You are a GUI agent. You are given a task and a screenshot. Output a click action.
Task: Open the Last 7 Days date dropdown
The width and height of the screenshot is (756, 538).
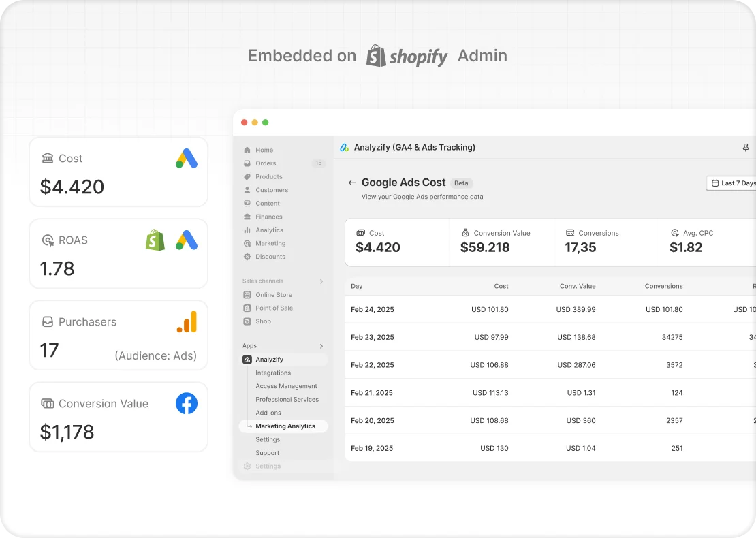(x=732, y=183)
